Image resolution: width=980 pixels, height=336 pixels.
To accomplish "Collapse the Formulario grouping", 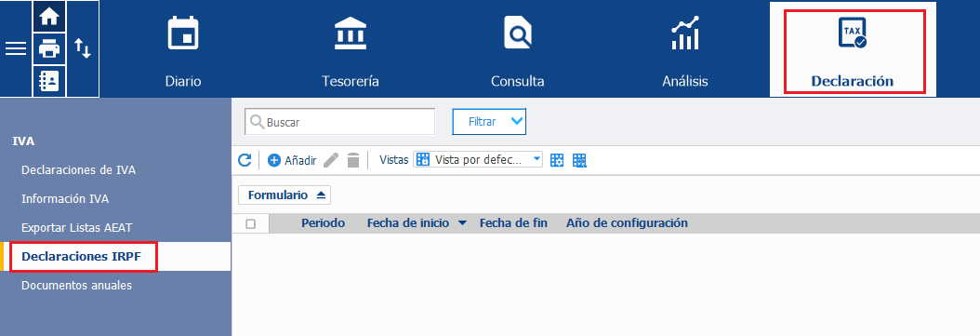I will pos(285,195).
